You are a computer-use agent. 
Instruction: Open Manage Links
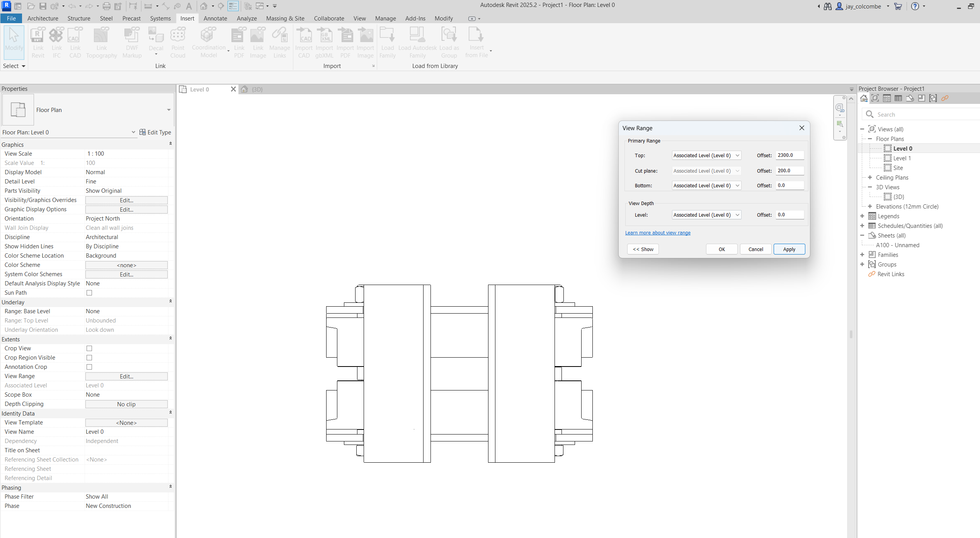click(x=280, y=42)
